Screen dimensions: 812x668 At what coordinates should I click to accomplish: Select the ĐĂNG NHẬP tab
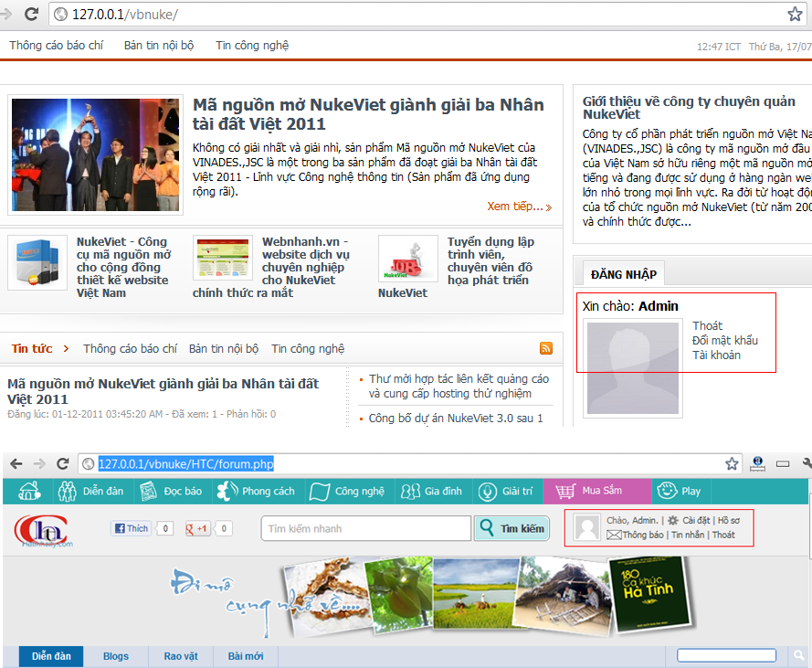(x=624, y=275)
